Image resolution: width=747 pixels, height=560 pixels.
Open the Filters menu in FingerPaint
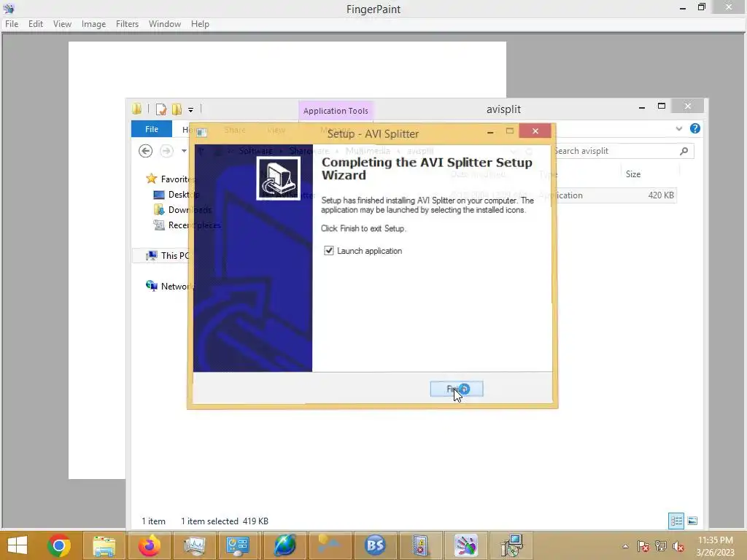point(127,24)
